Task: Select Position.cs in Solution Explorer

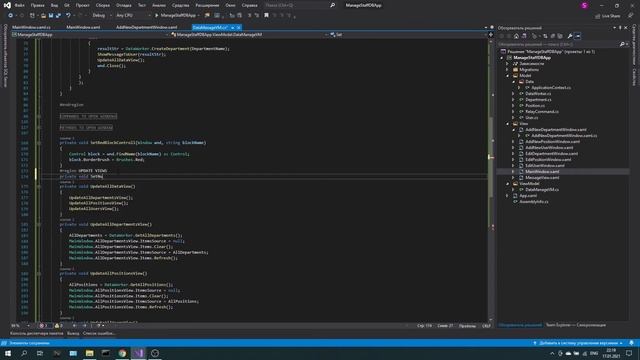Action: (535, 106)
